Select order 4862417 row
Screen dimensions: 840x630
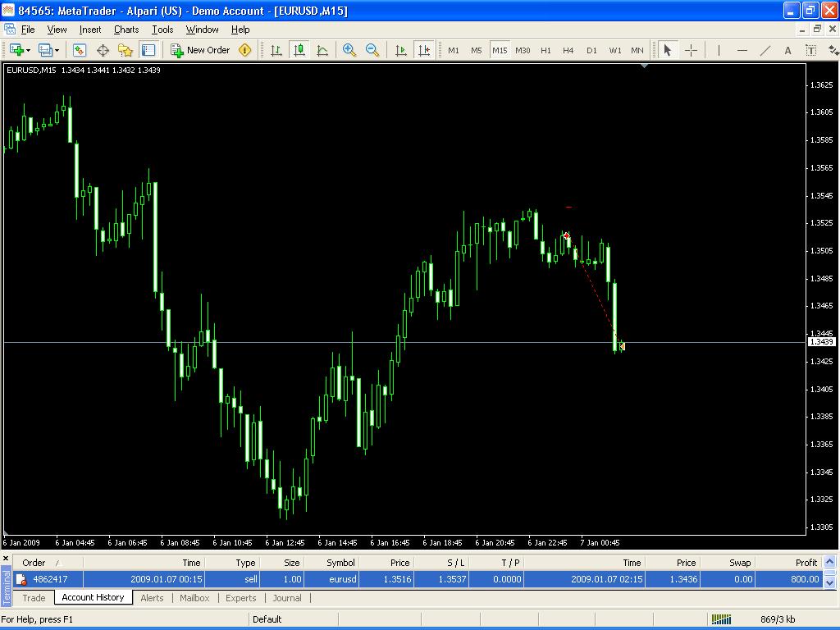click(x=418, y=579)
